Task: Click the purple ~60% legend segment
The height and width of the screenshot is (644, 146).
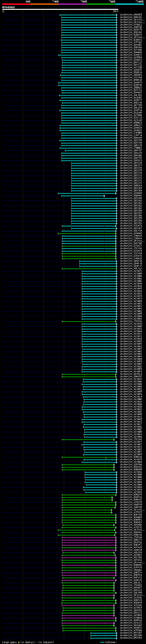Action: click(x=73, y=4)
